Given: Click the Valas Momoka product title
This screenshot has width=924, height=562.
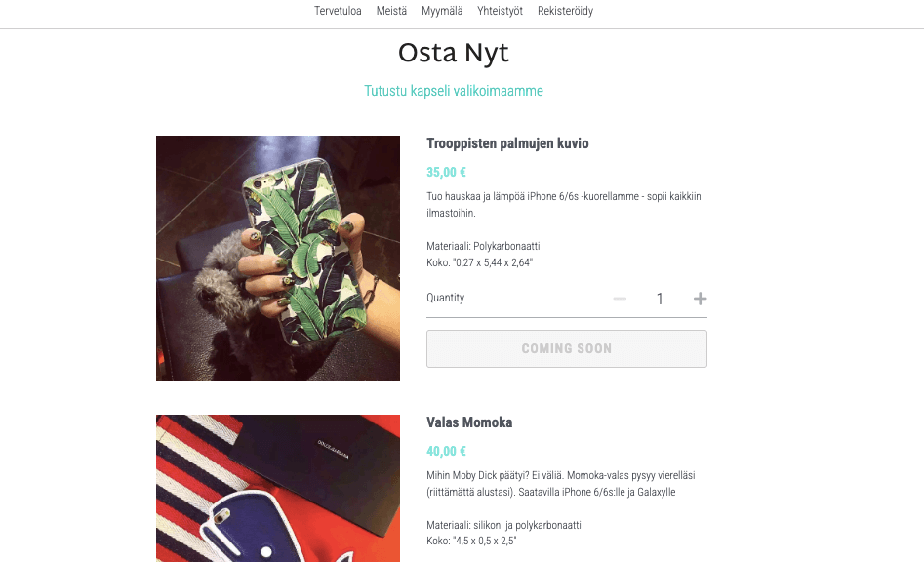Looking at the screenshot, I should coord(469,422).
